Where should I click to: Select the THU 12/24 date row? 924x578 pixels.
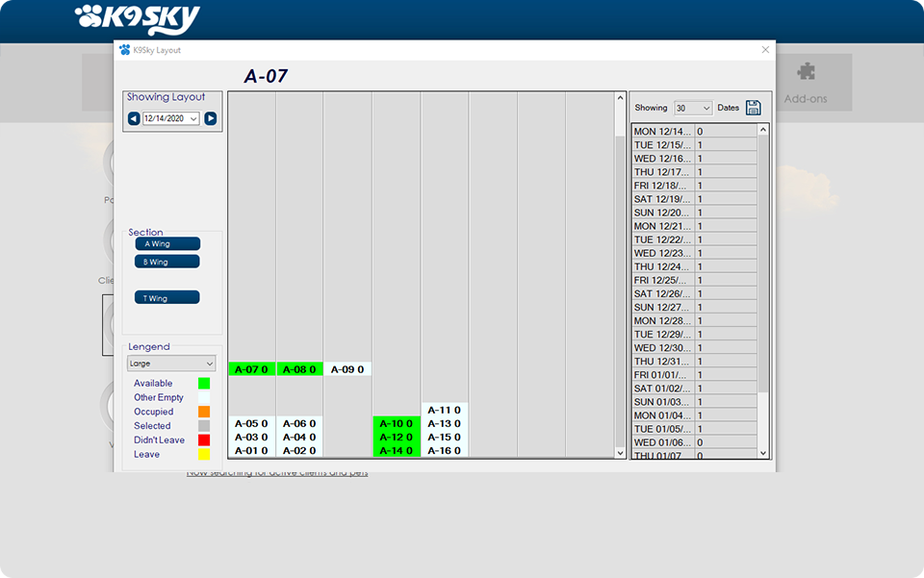coord(694,266)
